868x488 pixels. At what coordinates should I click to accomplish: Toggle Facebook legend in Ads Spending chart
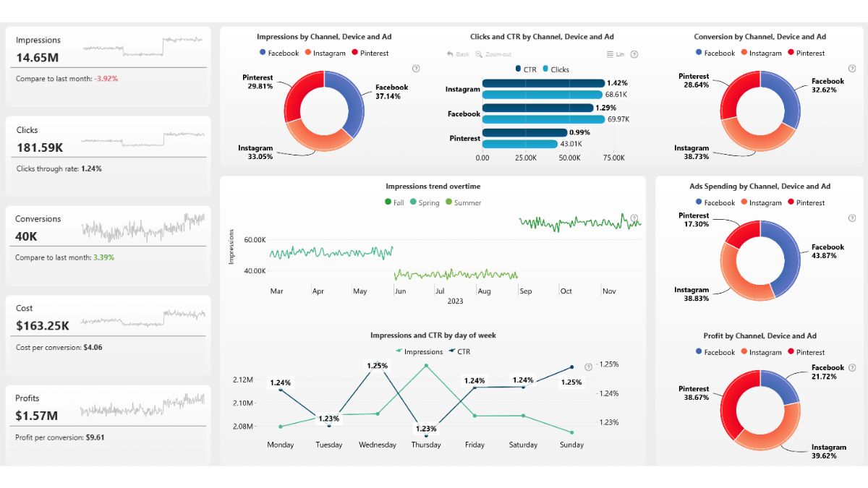click(x=715, y=202)
